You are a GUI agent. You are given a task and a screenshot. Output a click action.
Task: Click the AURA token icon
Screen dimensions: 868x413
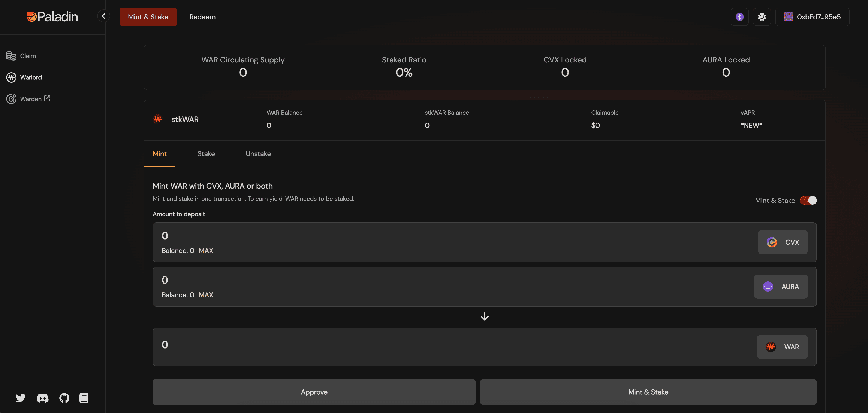pyautogui.click(x=768, y=287)
